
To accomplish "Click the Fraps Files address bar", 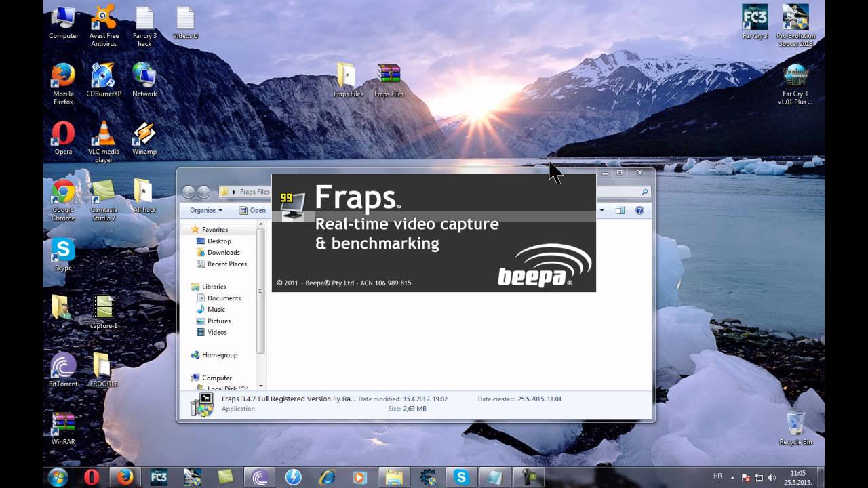I will [245, 192].
